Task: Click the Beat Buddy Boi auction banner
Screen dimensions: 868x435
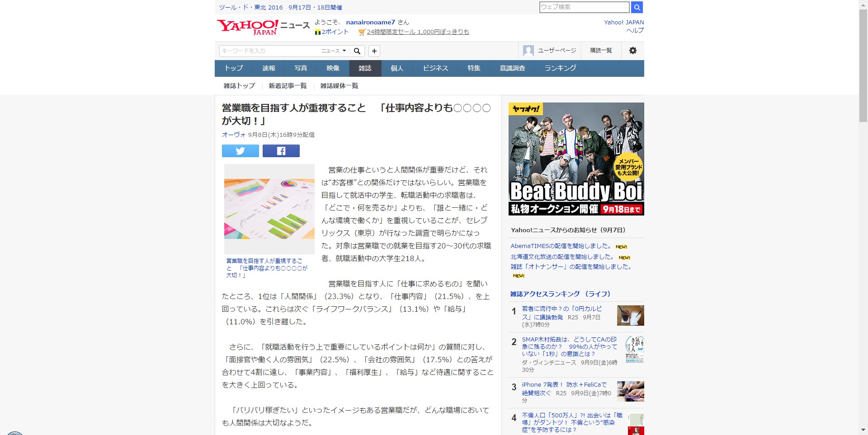Action: coord(576,159)
